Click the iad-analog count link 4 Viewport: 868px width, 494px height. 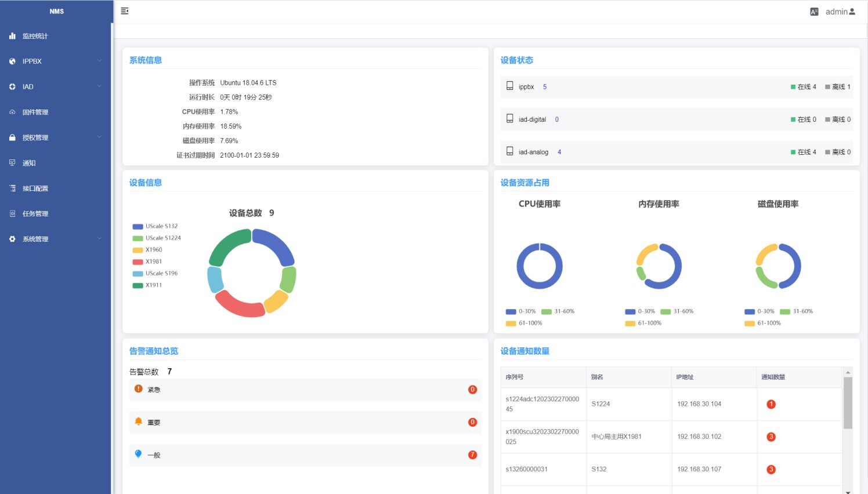coord(559,152)
